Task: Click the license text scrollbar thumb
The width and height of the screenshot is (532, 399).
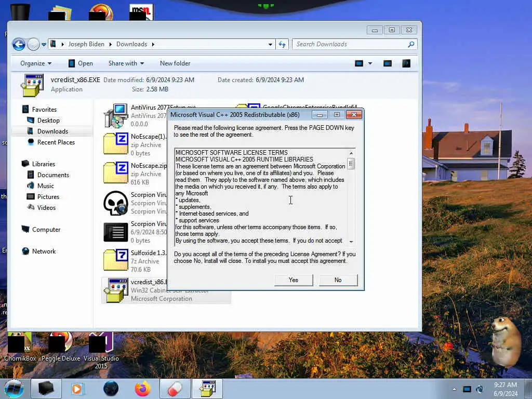Action: tap(351, 164)
